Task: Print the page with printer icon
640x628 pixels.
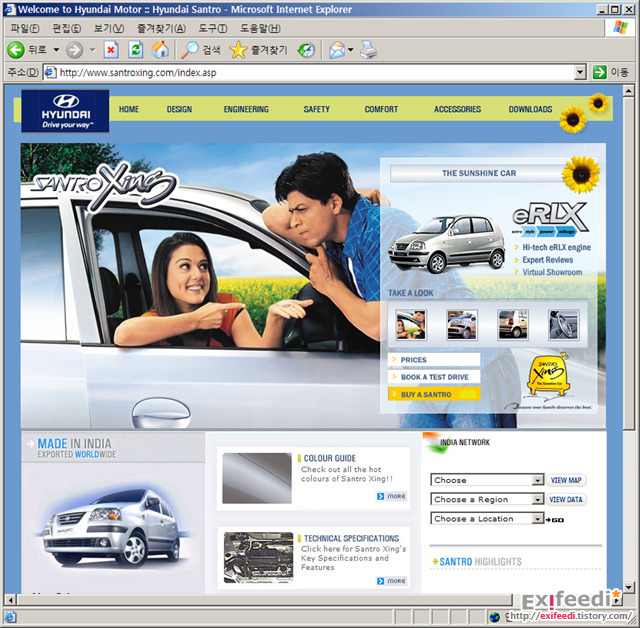Action: (369, 50)
